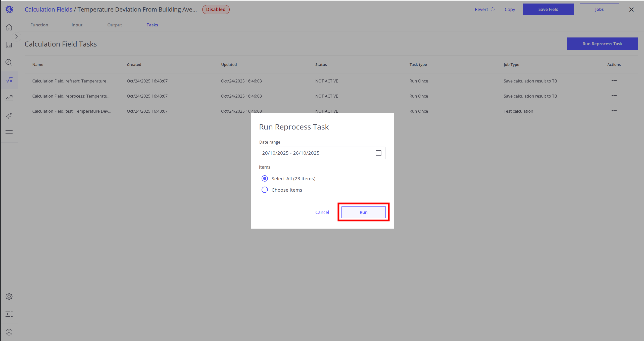Image resolution: width=644 pixels, height=341 pixels.
Task: Open the calculation fields square-root icon
Action: pos(9,80)
